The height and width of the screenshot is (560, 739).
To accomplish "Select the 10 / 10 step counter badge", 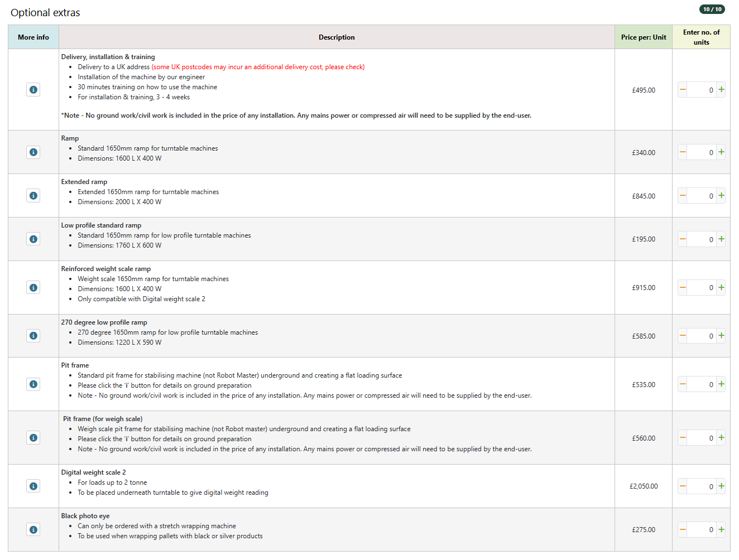I will (712, 9).
